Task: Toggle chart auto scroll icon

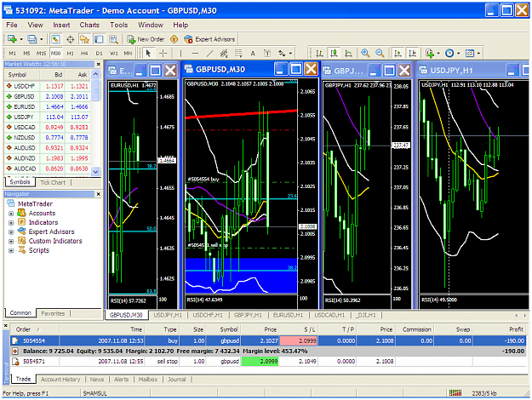Action: [398, 53]
